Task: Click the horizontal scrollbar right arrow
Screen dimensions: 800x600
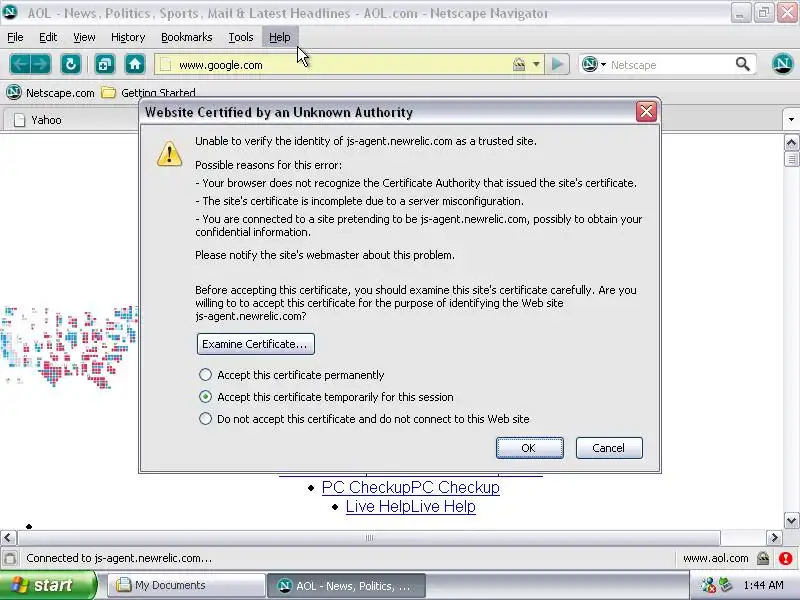Action: tap(774, 537)
